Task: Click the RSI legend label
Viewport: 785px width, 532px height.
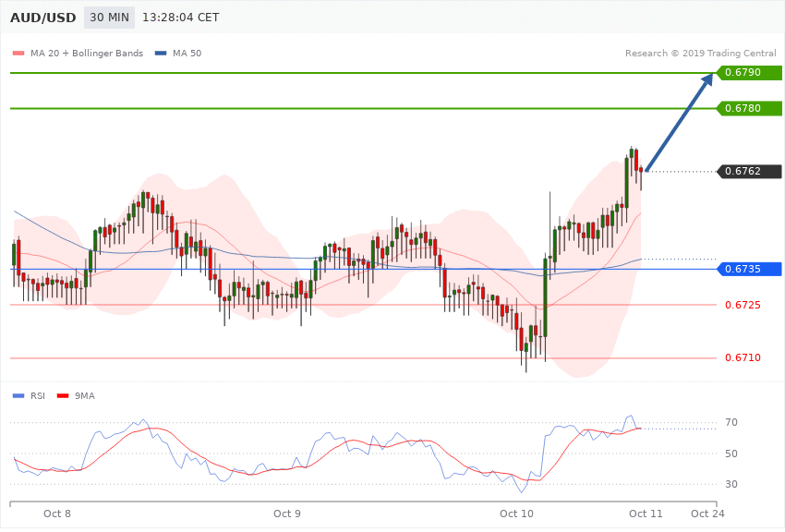Action: tap(38, 396)
